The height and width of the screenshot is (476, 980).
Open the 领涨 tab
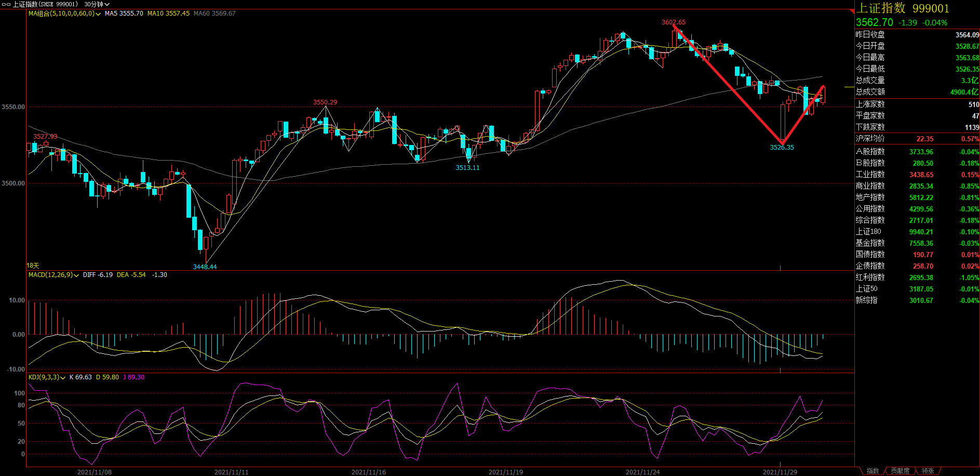(928, 471)
